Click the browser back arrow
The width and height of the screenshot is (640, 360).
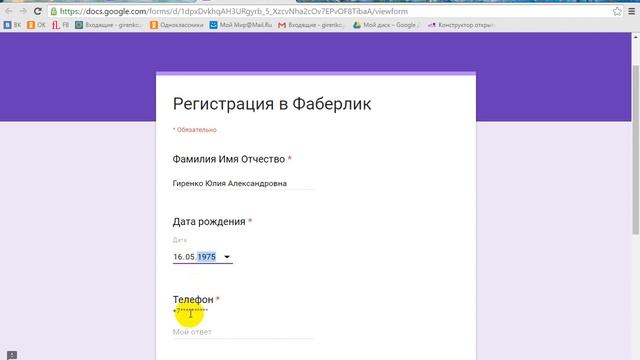point(9,11)
